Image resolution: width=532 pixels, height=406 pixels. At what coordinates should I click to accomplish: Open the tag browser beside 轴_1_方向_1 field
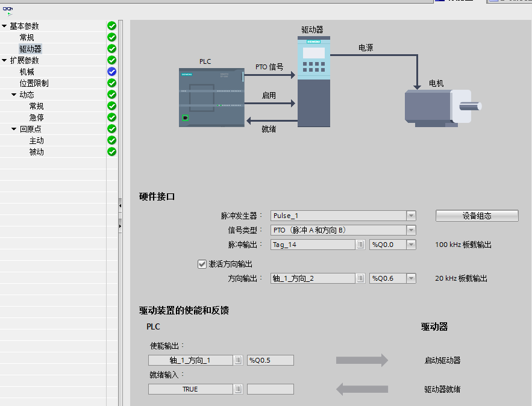(239, 360)
